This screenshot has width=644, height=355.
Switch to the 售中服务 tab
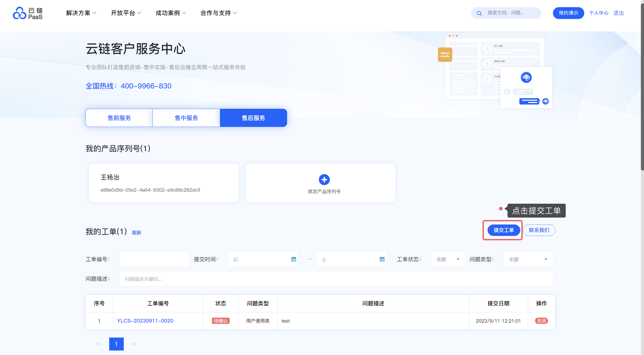[186, 118]
